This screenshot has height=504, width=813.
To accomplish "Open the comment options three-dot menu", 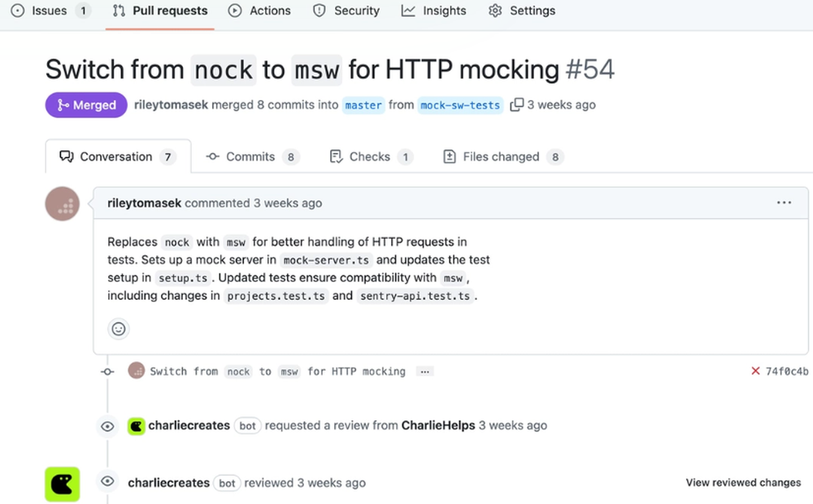I will 784,202.
